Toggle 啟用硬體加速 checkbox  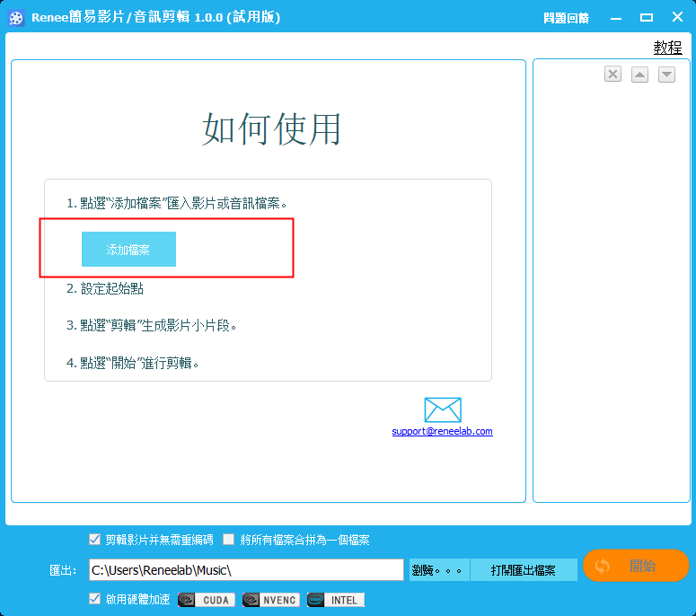tap(94, 599)
